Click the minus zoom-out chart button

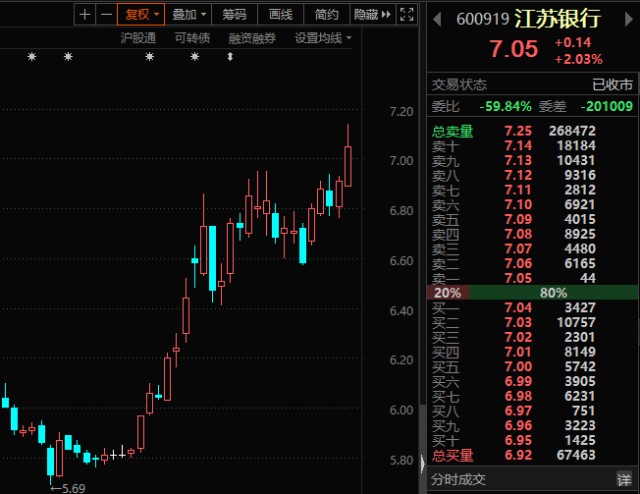pos(106,15)
